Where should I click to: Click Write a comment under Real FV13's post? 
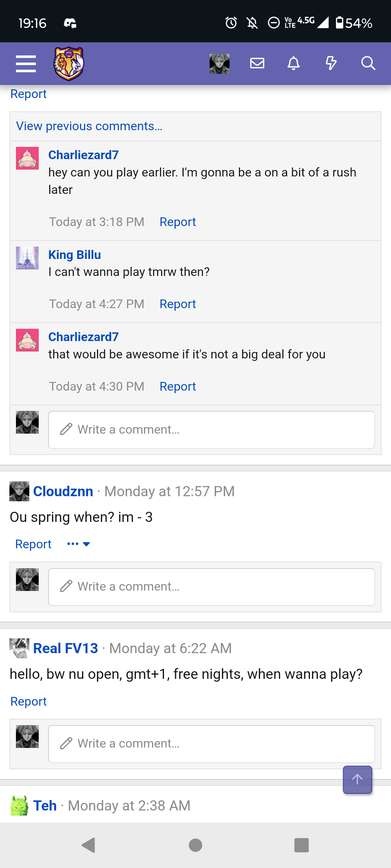(x=211, y=743)
